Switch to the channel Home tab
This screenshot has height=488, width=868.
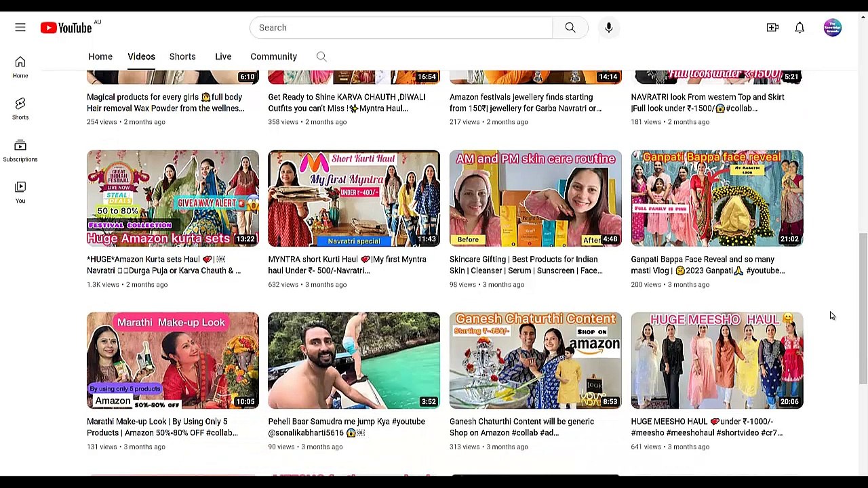pos(100,57)
